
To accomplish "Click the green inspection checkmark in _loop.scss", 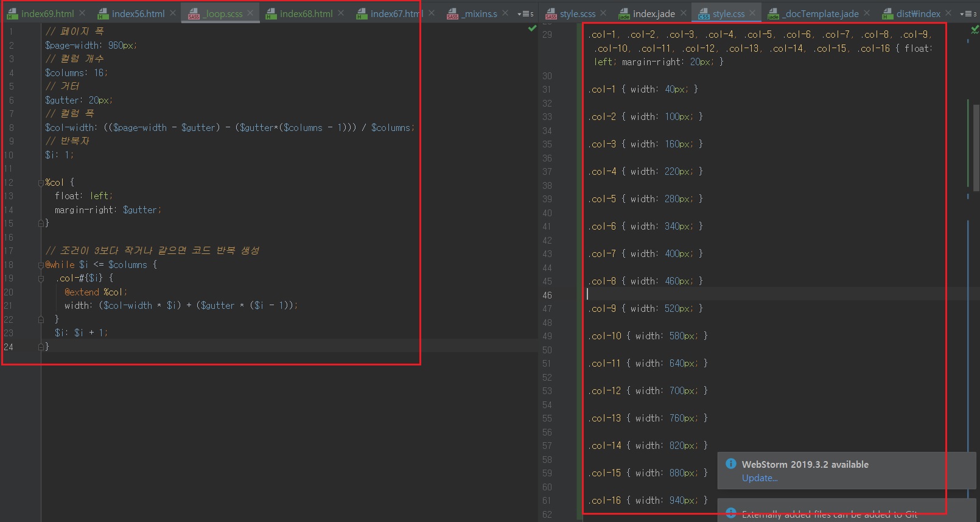I will pos(533,28).
